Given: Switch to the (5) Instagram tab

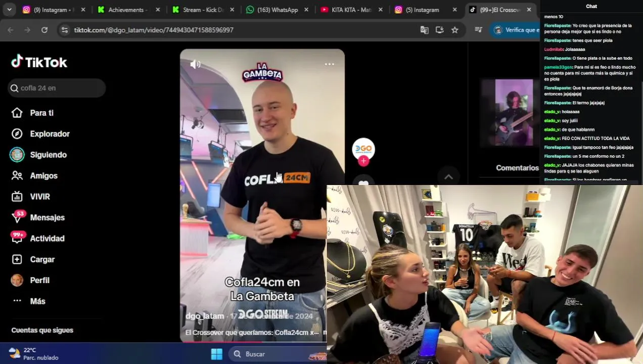Looking at the screenshot, I should [x=426, y=10].
